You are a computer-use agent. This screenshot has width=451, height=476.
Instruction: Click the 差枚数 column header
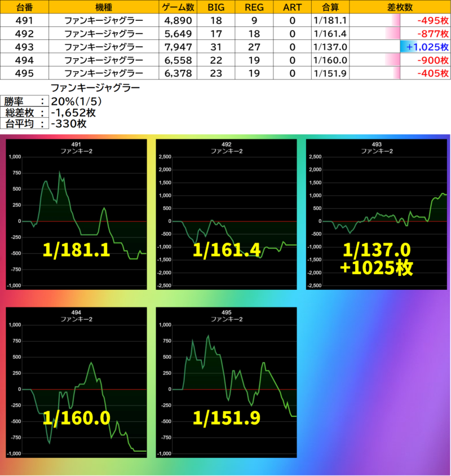400,7
